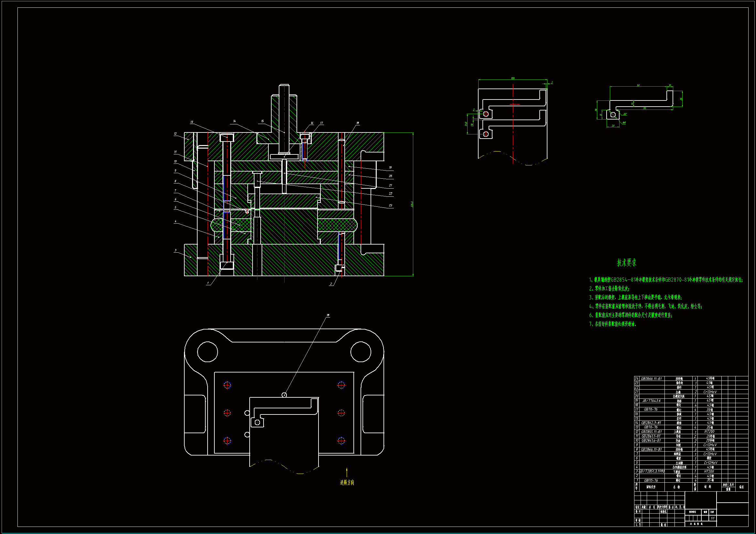Select the punch shank top in section view
The height and width of the screenshot is (534, 756).
(x=284, y=86)
